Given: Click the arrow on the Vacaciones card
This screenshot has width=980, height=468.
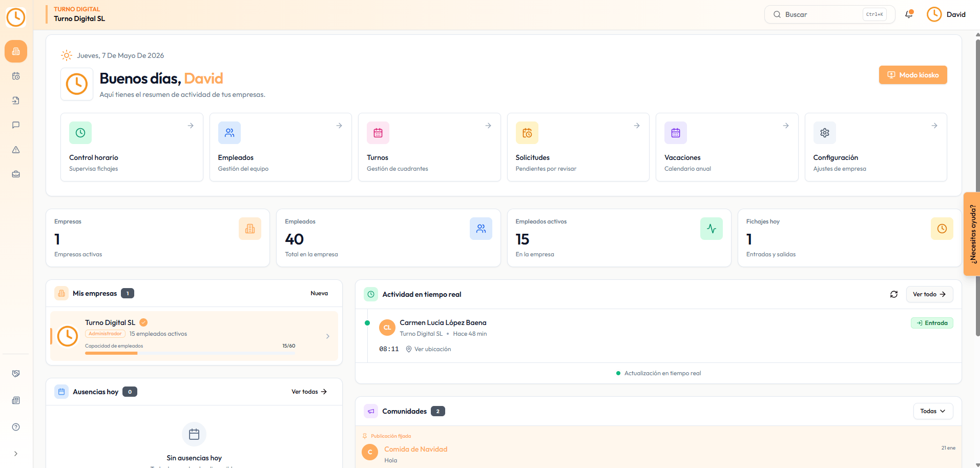Looking at the screenshot, I should (785, 126).
